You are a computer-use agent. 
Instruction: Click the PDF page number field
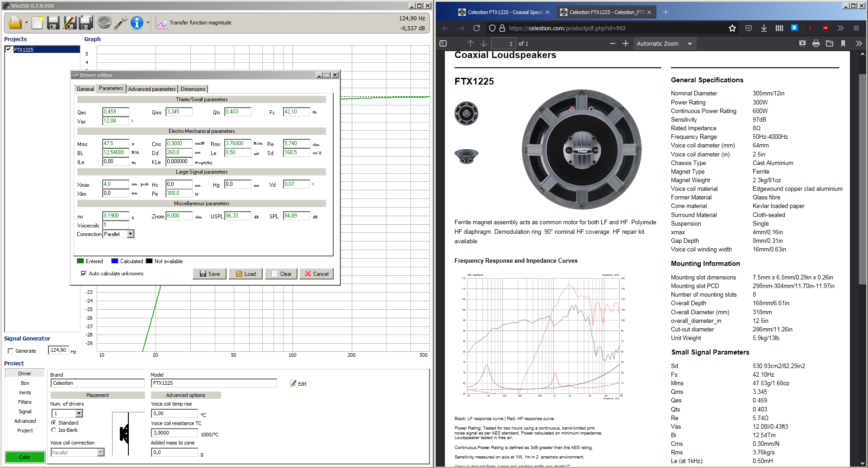pos(503,43)
